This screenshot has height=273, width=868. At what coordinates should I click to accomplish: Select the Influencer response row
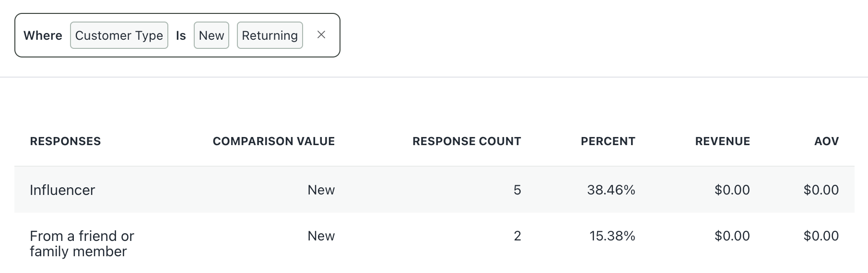[x=434, y=190]
